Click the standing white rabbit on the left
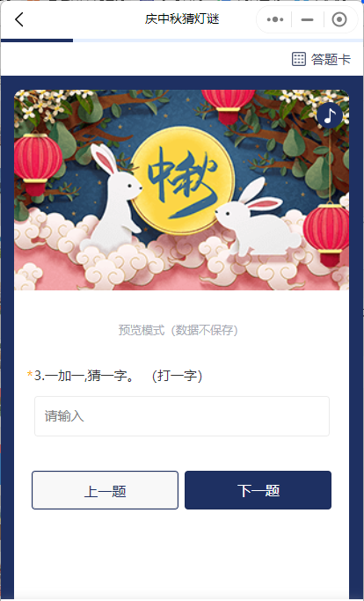The height and width of the screenshot is (601, 364). click(x=113, y=200)
